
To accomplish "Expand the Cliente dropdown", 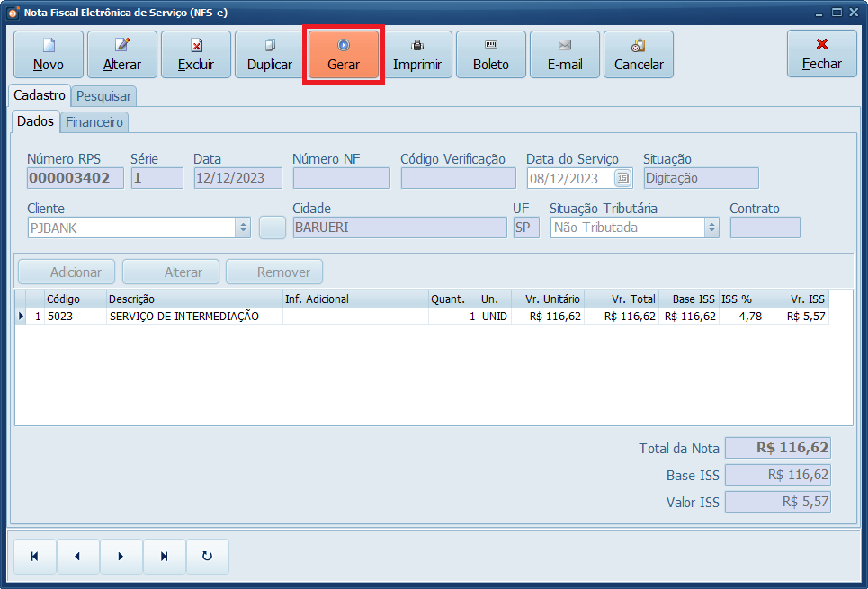I will point(243,228).
